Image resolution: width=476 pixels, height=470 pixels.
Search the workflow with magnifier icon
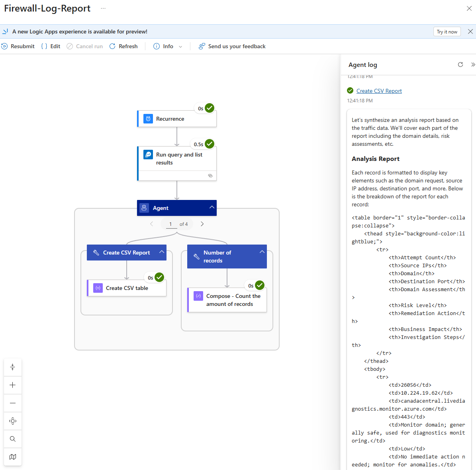click(x=13, y=439)
